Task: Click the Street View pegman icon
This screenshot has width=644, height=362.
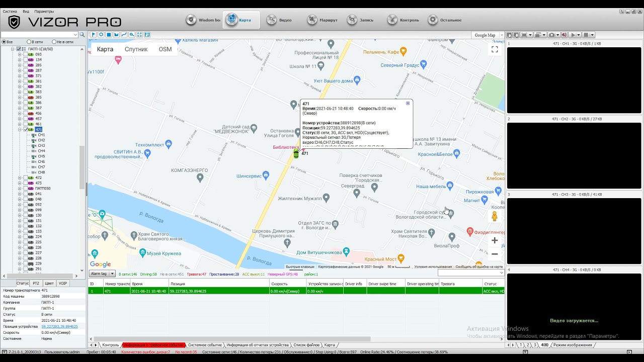Action: (x=495, y=217)
